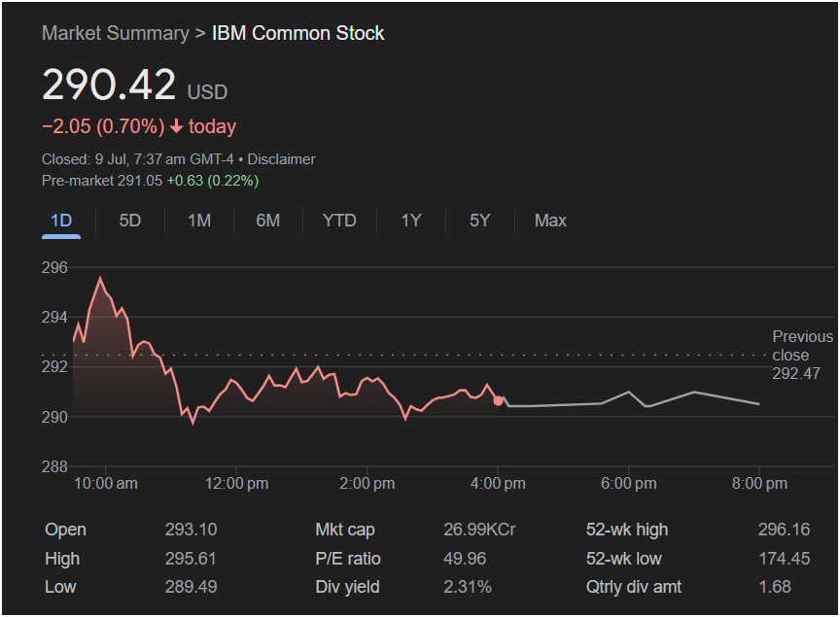Click the 52-wk low label
This screenshot has width=840, height=617.
point(623,559)
